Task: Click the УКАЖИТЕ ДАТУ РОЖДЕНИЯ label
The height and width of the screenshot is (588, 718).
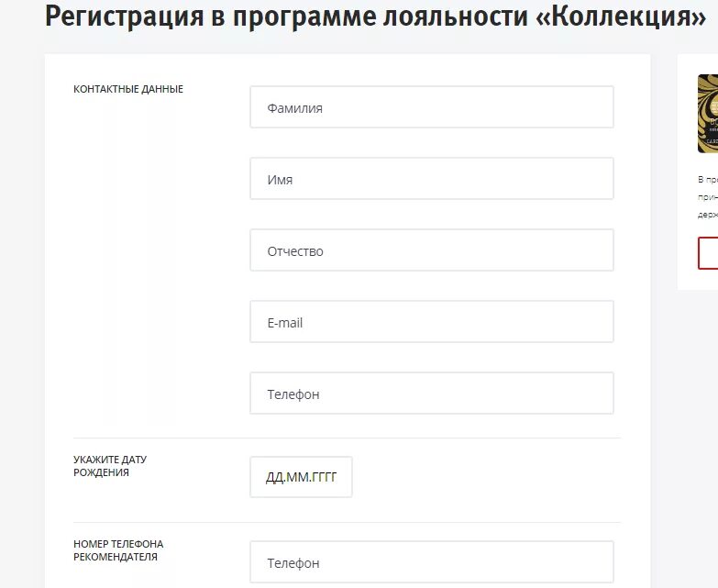Action: click(x=110, y=466)
